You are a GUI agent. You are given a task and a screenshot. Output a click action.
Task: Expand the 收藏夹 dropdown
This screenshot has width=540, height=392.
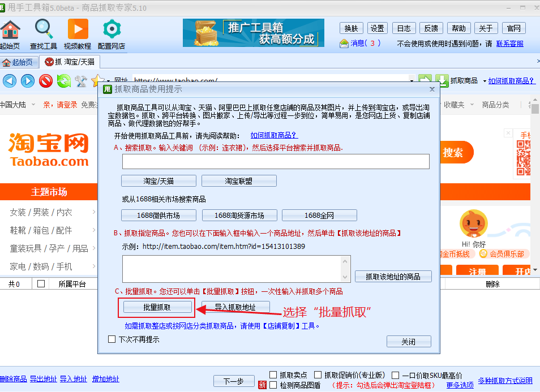click(472, 104)
